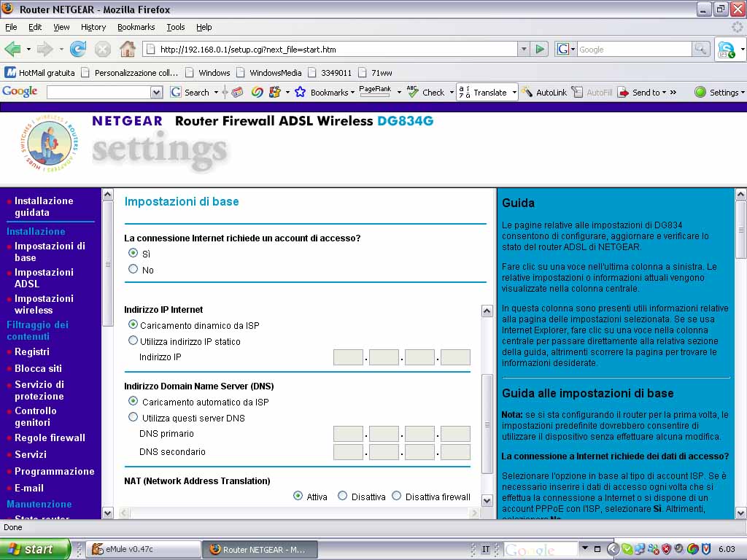Click the Google logo on the Google toolbar

[20, 91]
